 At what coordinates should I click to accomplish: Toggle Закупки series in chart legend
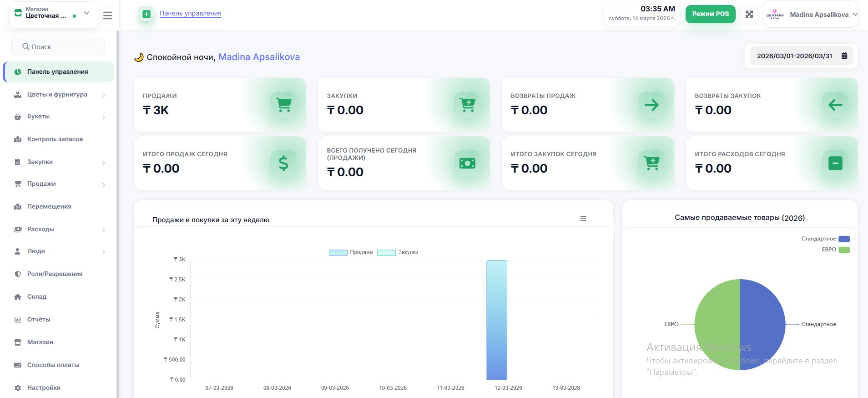(398, 252)
